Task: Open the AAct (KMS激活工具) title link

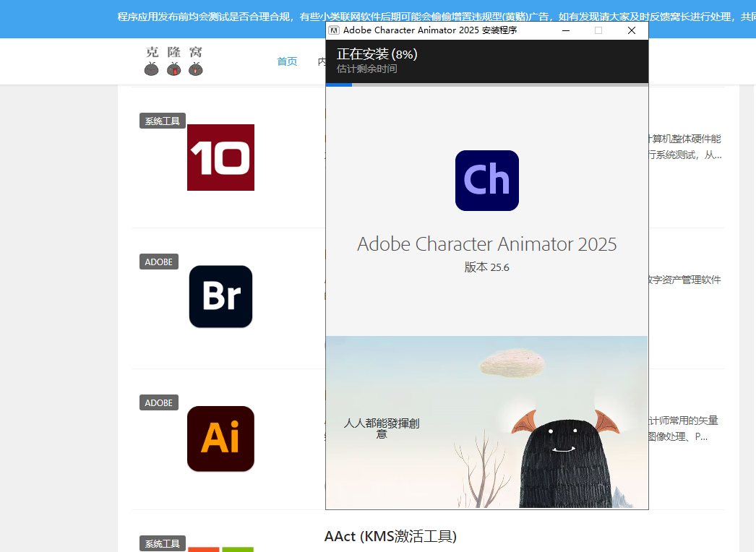Action: pyautogui.click(x=390, y=536)
